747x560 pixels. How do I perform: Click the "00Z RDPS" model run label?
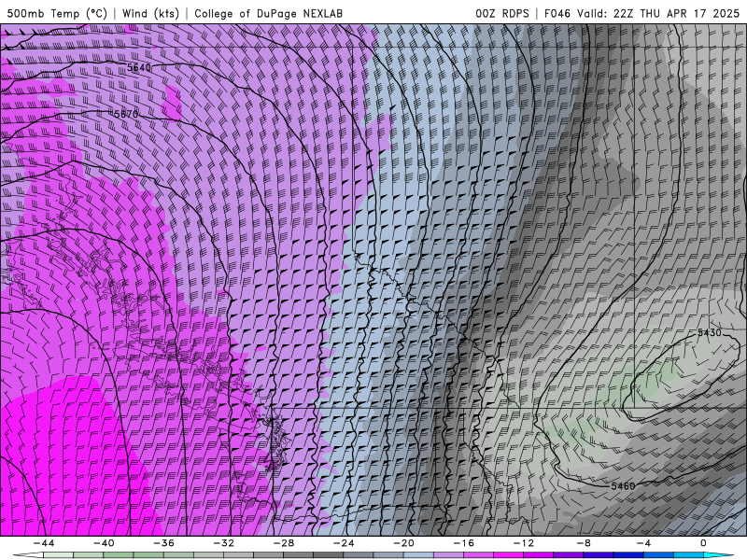pos(502,13)
